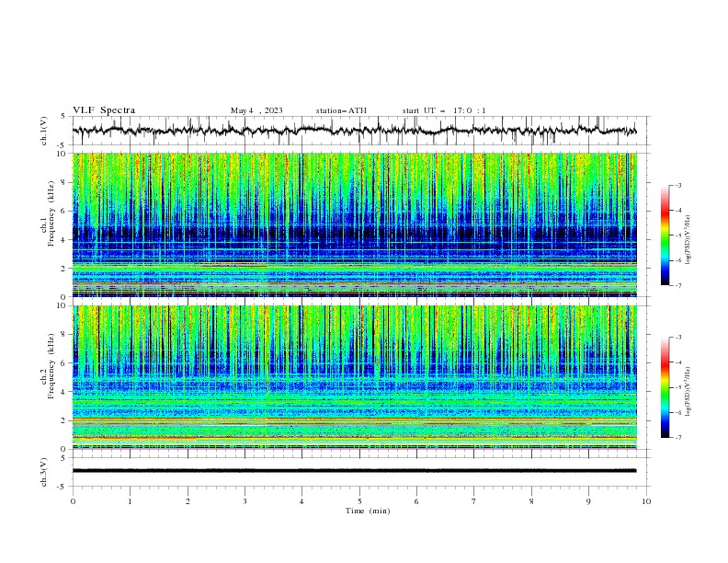Image resolution: width=728 pixels, height=563 pixels.
Task: Click the "Time (min)" x-axis label
Action: coord(368,511)
